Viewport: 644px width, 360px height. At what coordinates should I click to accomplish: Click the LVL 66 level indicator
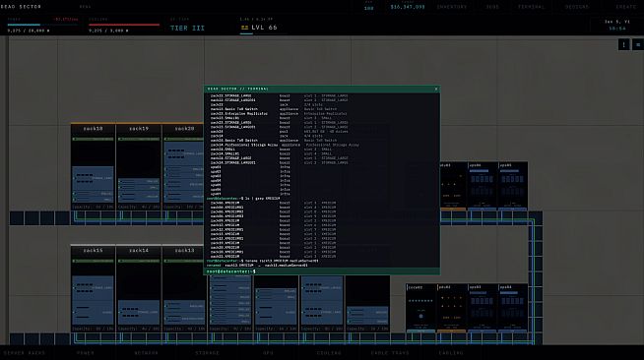(x=259, y=28)
